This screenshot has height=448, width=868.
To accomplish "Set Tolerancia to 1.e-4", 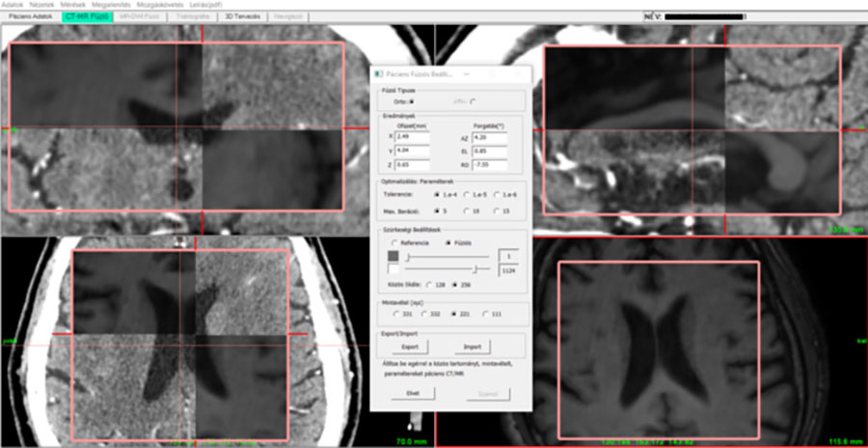I will click(x=437, y=195).
